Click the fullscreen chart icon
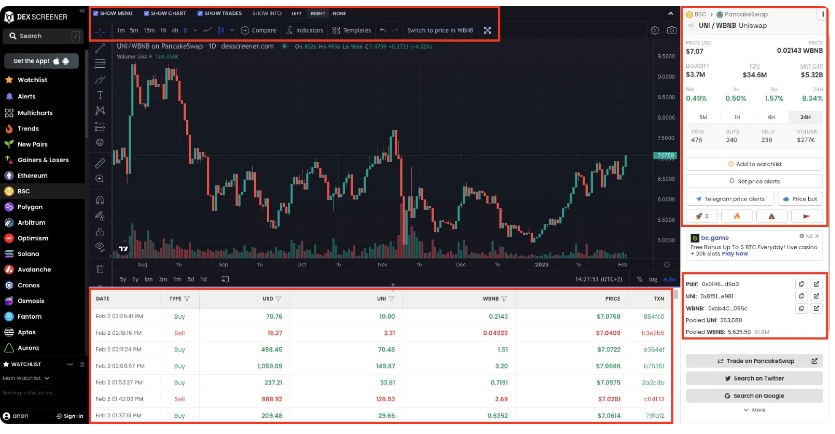The width and height of the screenshot is (835, 434). [x=487, y=30]
